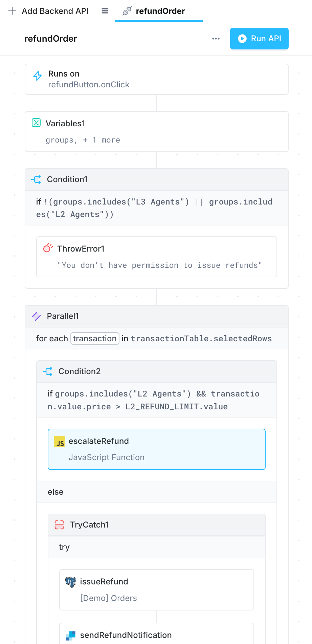Expand the Variables1 block showing groups
The height and width of the screenshot is (644, 312).
(83, 140)
